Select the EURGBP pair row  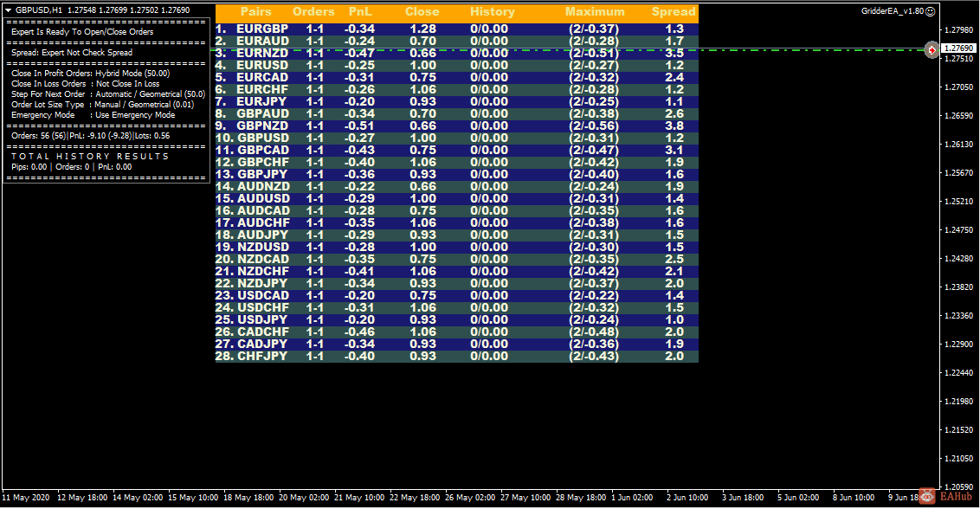(x=457, y=29)
